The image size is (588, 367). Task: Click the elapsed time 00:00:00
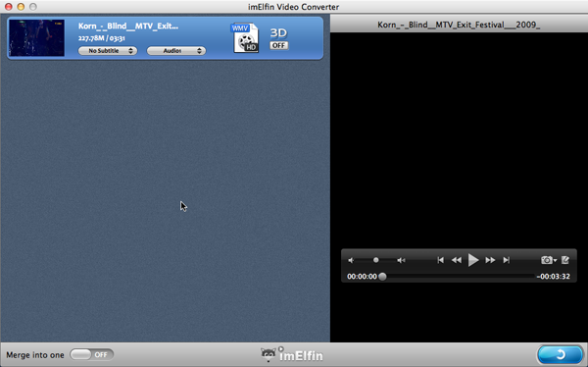click(362, 277)
